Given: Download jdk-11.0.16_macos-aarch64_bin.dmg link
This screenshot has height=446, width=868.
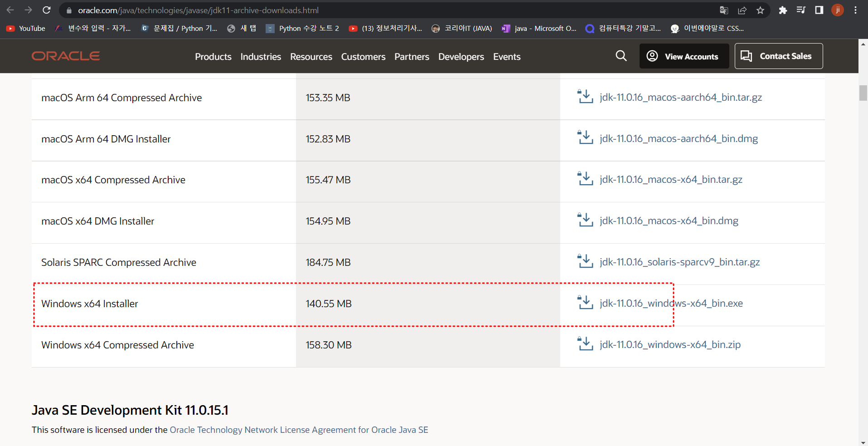Looking at the screenshot, I should point(679,138).
